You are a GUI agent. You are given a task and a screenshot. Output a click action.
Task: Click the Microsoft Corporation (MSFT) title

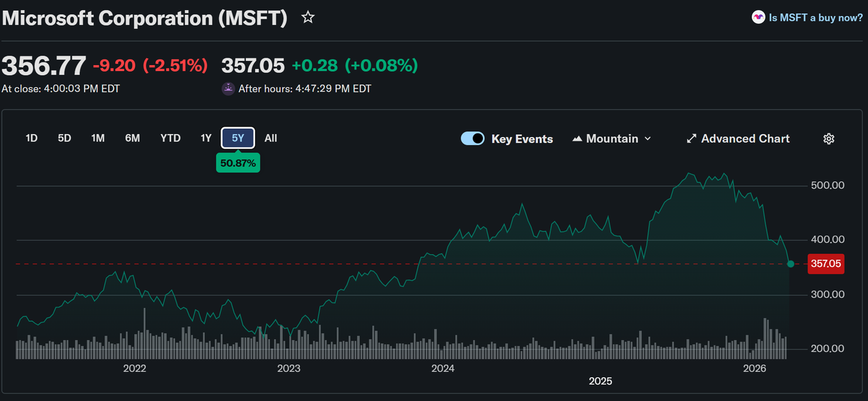pyautogui.click(x=145, y=18)
